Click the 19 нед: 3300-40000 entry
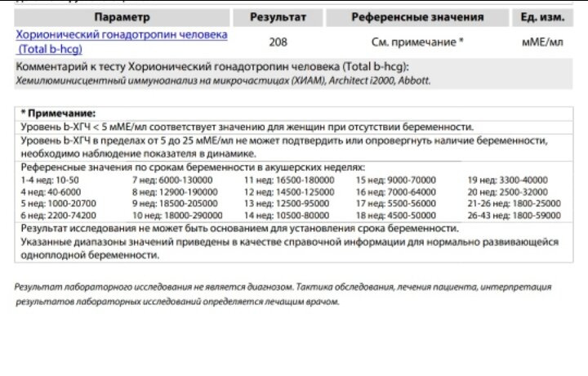 coord(507,179)
